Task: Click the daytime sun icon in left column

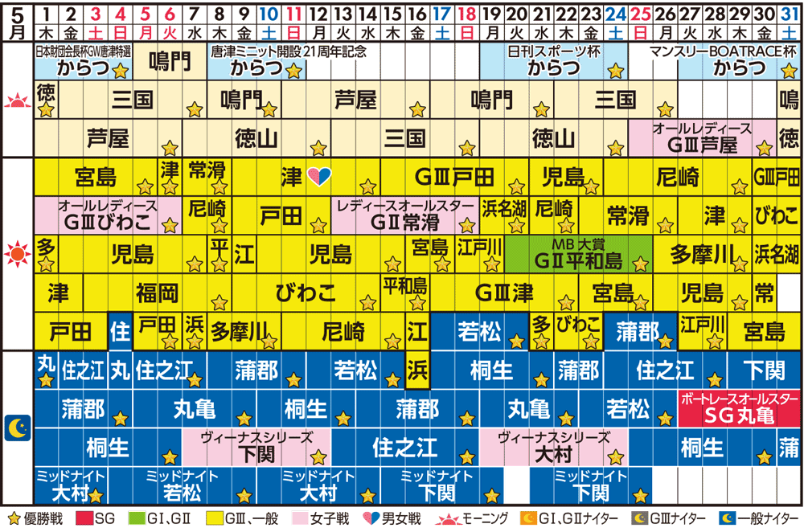Action: (18, 254)
